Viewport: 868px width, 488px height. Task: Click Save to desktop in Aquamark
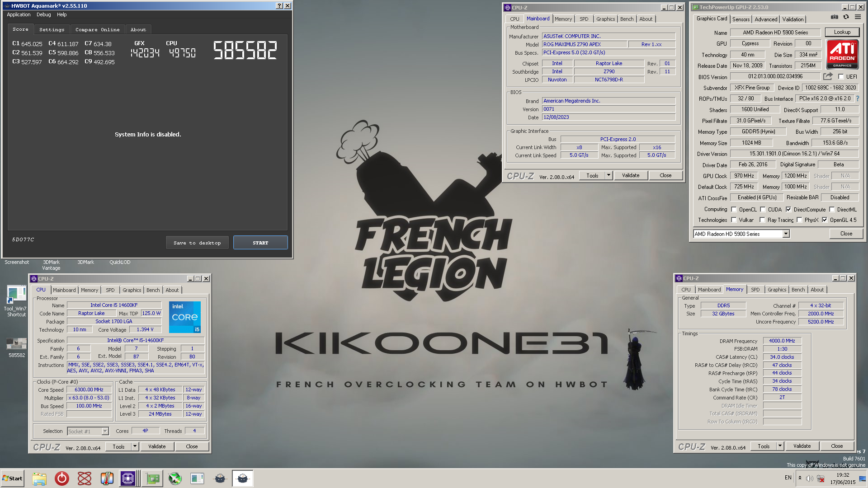click(197, 243)
